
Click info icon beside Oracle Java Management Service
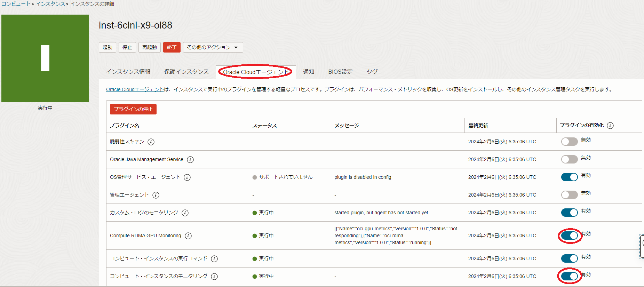coord(190,160)
